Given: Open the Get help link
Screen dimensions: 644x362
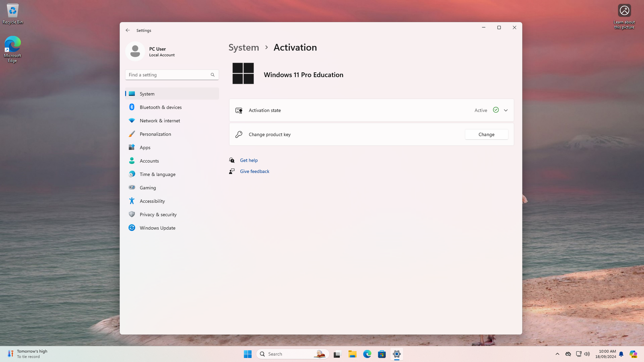Looking at the screenshot, I should click(249, 160).
